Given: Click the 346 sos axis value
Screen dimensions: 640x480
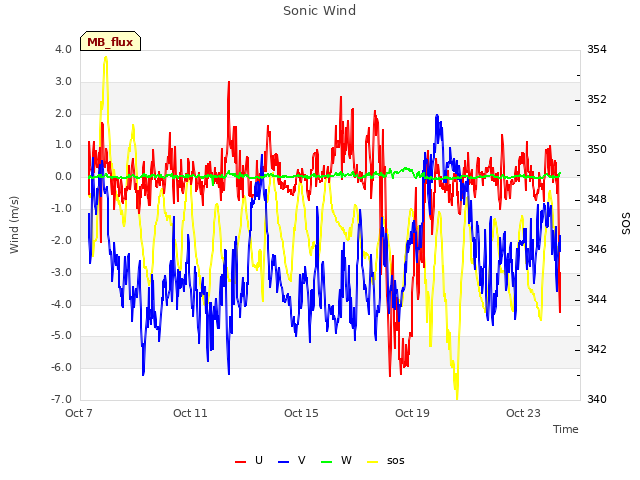Looking at the screenshot, I should (597, 249).
